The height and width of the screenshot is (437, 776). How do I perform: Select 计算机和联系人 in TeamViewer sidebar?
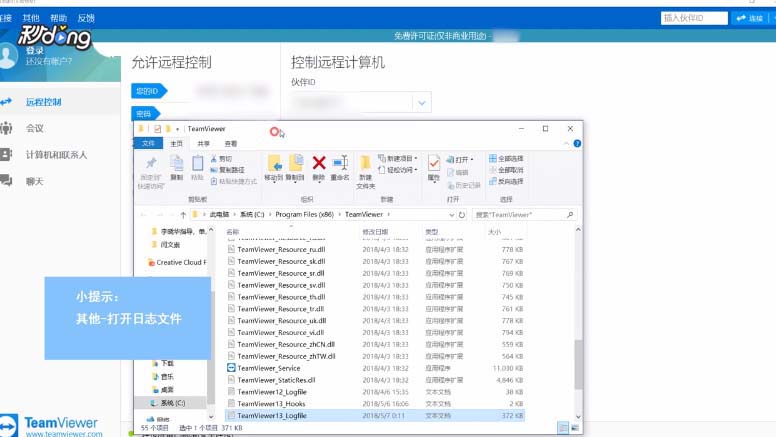[56, 155]
